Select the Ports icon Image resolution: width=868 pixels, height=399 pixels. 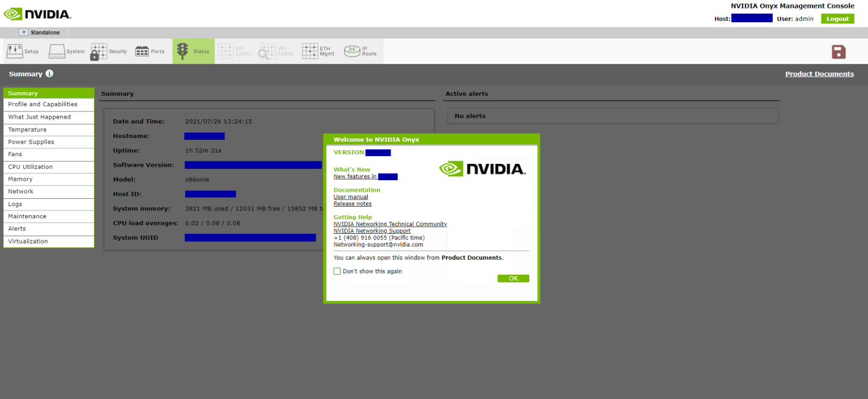[x=142, y=51]
